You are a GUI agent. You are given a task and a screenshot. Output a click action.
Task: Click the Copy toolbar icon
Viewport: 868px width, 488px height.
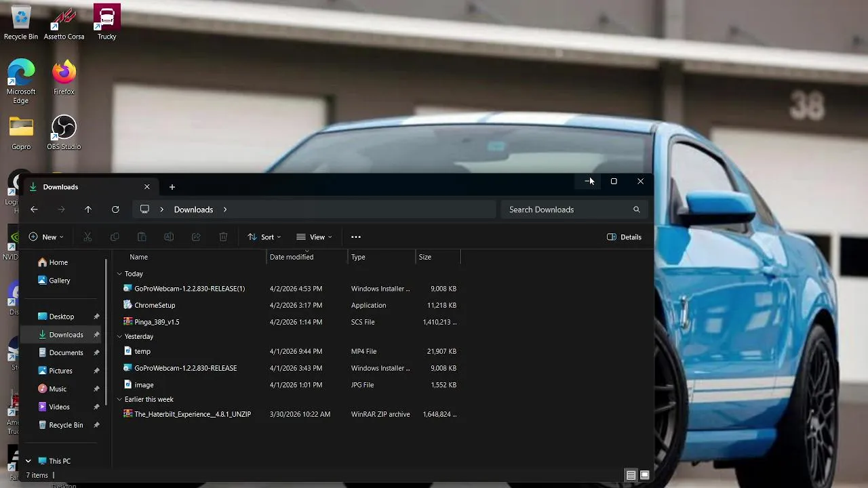coord(115,237)
